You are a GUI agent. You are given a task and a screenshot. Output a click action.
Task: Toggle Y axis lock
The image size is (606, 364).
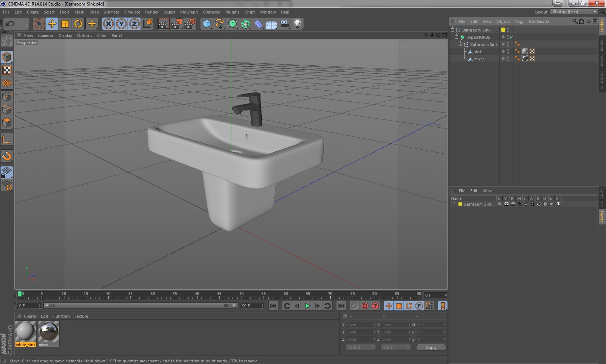pyautogui.click(x=121, y=24)
